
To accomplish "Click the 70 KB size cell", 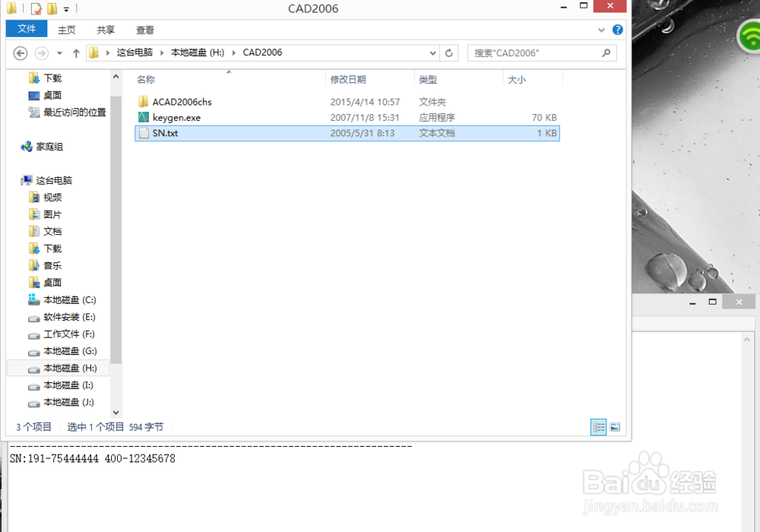I will pyautogui.click(x=544, y=118).
